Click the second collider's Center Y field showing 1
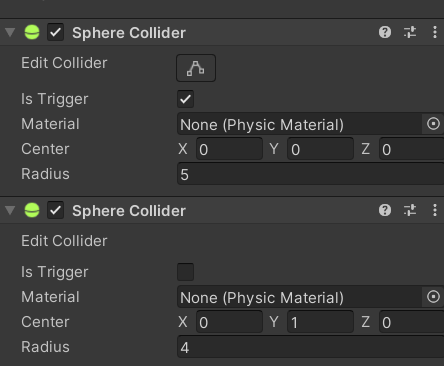This screenshot has width=444, height=366. click(320, 322)
